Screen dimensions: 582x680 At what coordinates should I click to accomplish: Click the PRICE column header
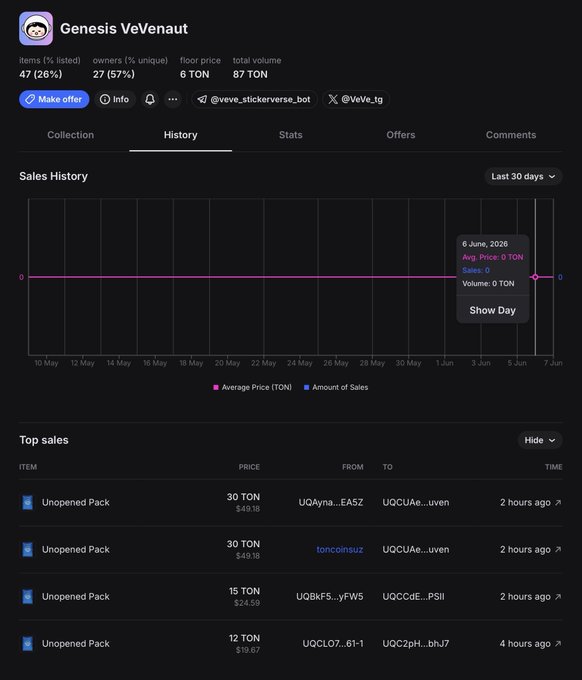tap(249, 467)
